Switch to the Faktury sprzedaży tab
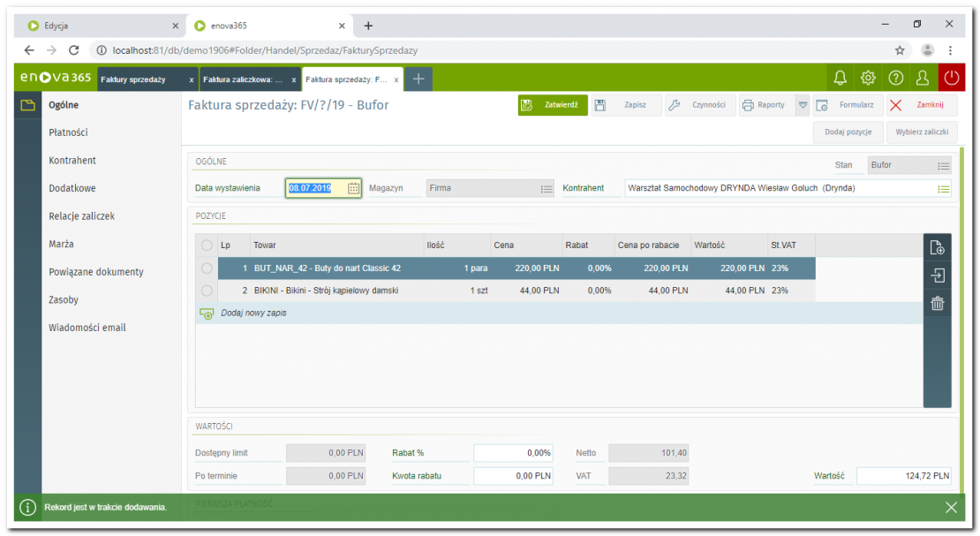Image resolution: width=980 pixels, height=536 pixels. pyautogui.click(x=134, y=79)
